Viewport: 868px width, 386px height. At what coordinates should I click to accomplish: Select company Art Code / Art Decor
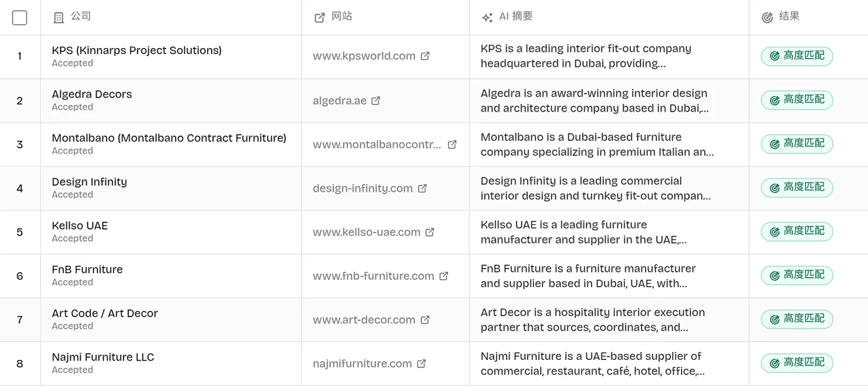coord(105,313)
